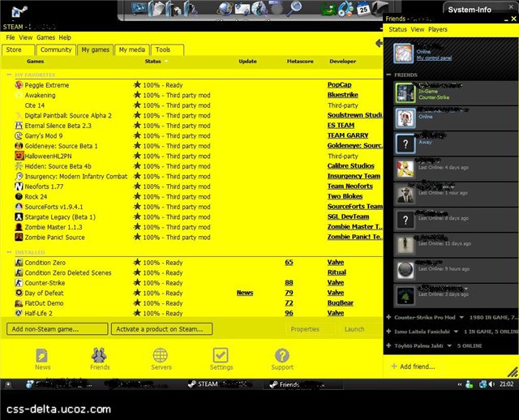
Task: Click the Counter-Strike game icon
Action: pyautogui.click(x=19, y=283)
